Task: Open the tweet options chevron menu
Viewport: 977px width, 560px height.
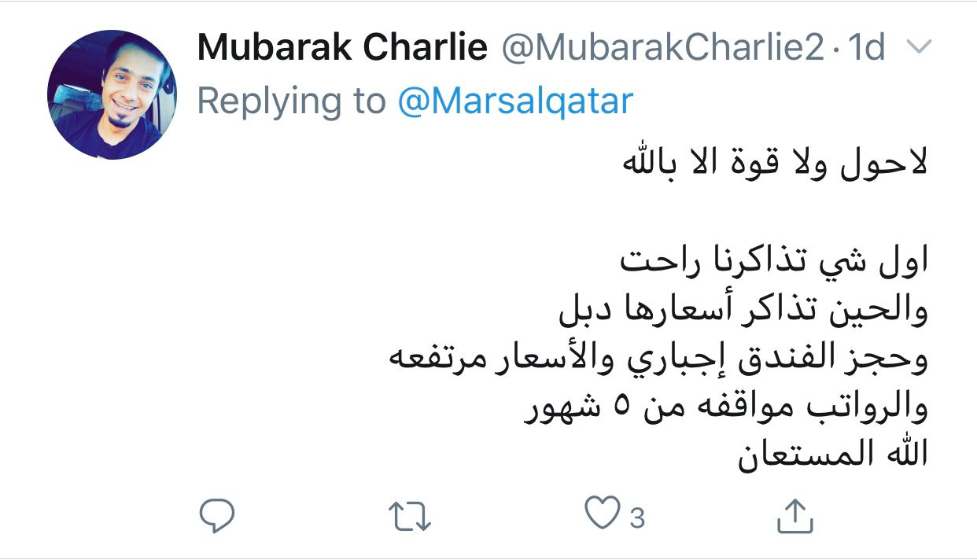Action: (x=918, y=49)
